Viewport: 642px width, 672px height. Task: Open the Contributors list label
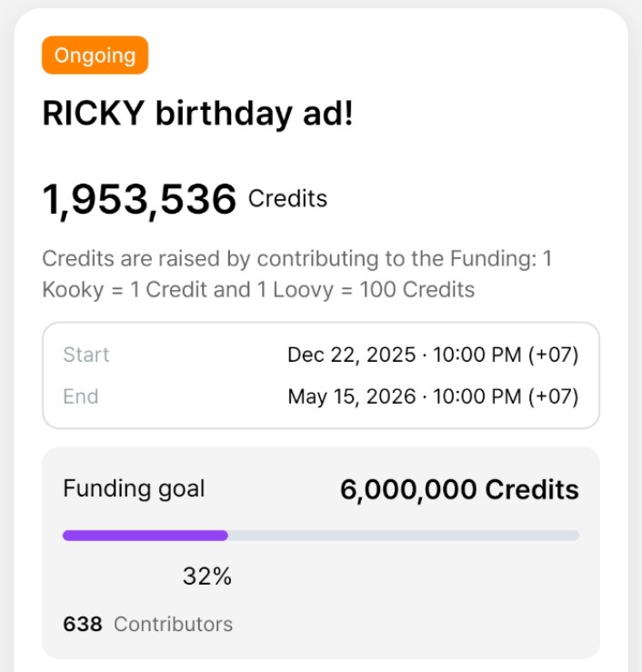pos(173,624)
